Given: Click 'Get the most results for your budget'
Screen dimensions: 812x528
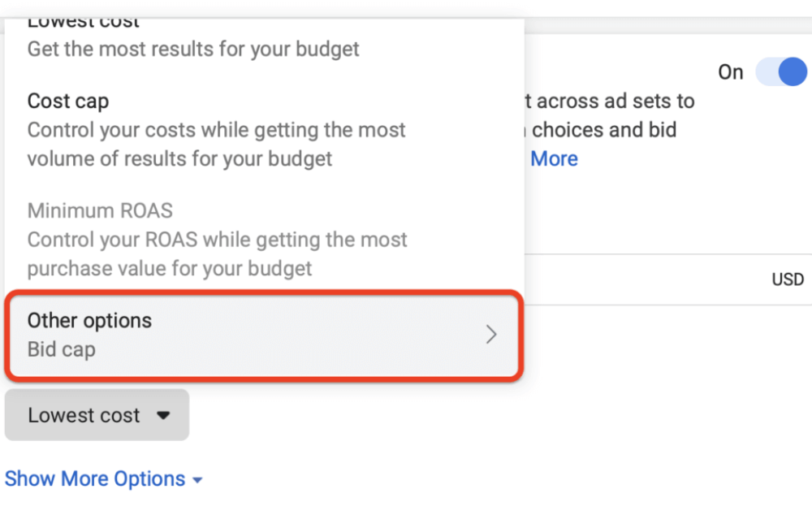Looking at the screenshot, I should [193, 49].
